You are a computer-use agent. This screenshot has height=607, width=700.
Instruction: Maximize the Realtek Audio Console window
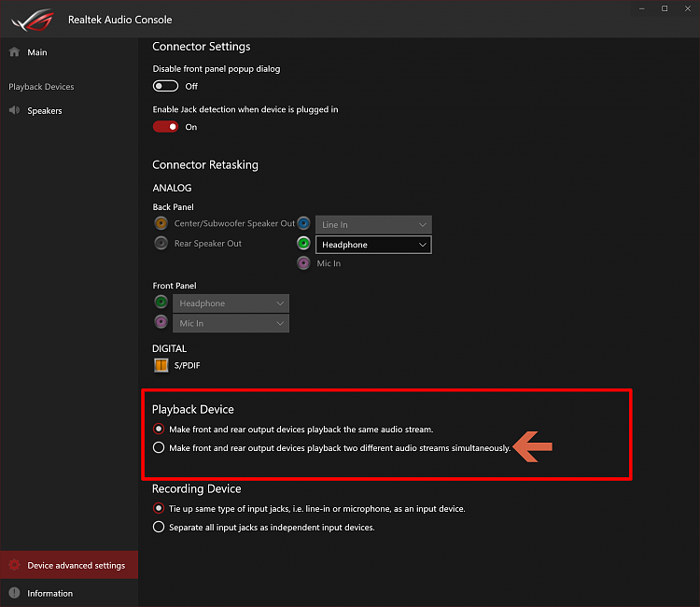[665, 8]
